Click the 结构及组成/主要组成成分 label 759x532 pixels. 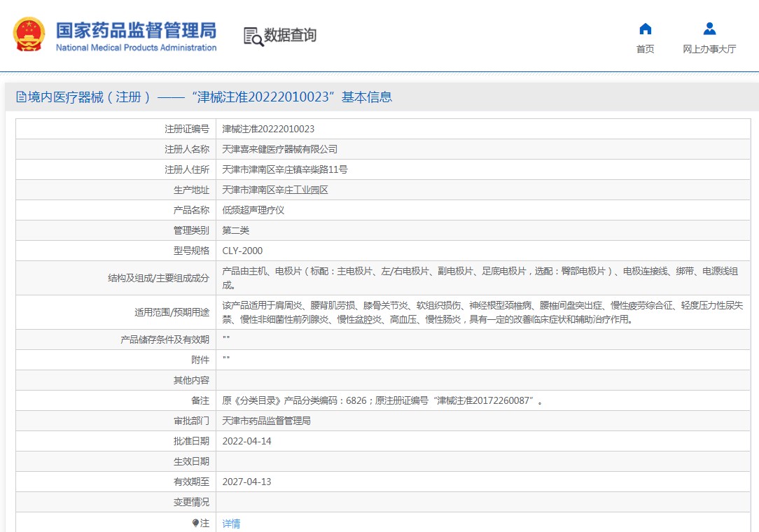click(x=158, y=278)
